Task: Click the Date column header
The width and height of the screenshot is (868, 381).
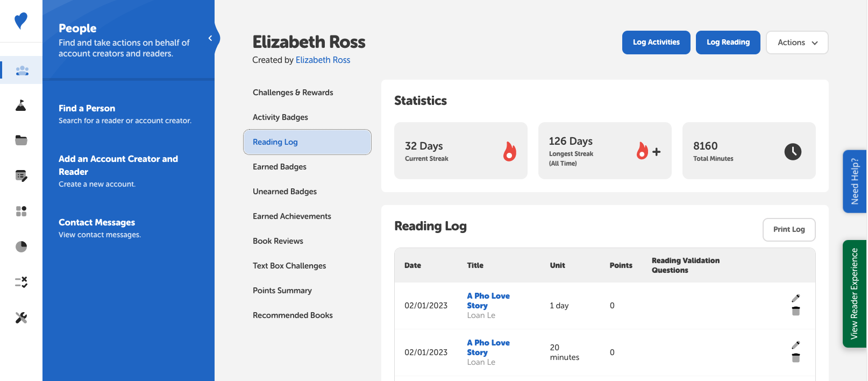Action: [x=413, y=265]
